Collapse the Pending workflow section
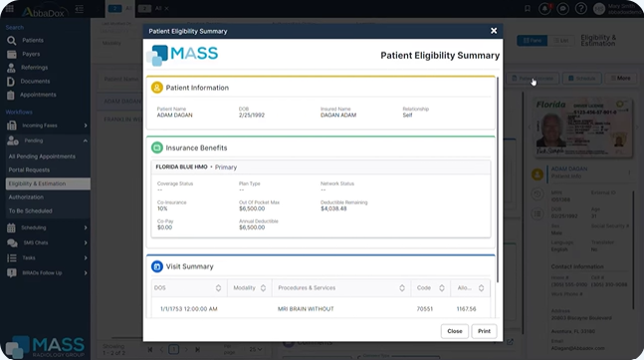This screenshot has width=644, height=360. pyautogui.click(x=86, y=141)
